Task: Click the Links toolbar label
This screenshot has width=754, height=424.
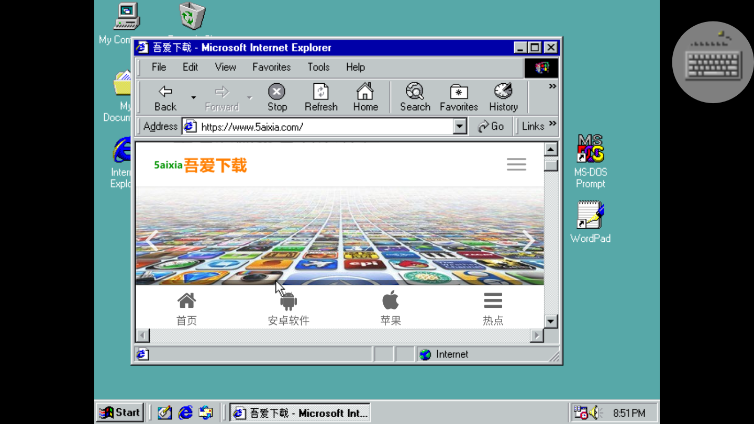Action: pos(533,126)
